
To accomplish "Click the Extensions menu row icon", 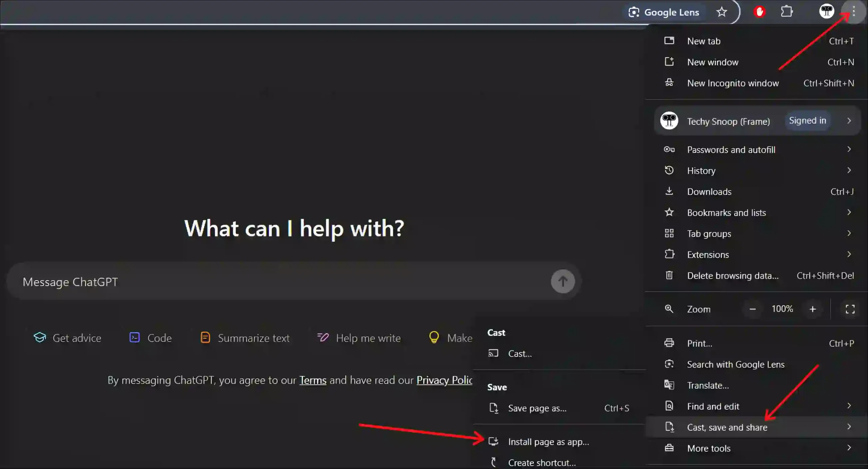I will pos(669,254).
